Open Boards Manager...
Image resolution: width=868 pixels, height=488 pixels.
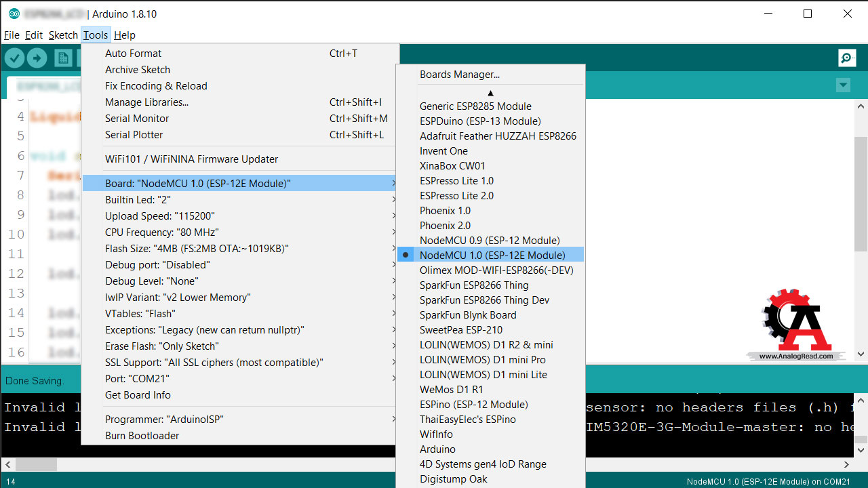pyautogui.click(x=490, y=75)
